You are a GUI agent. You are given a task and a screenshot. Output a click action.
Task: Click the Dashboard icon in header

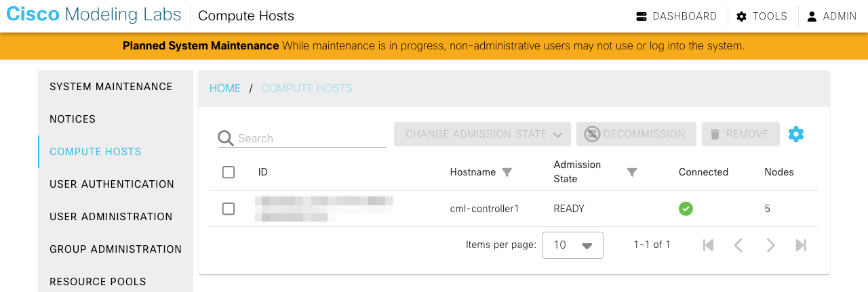pos(642,16)
